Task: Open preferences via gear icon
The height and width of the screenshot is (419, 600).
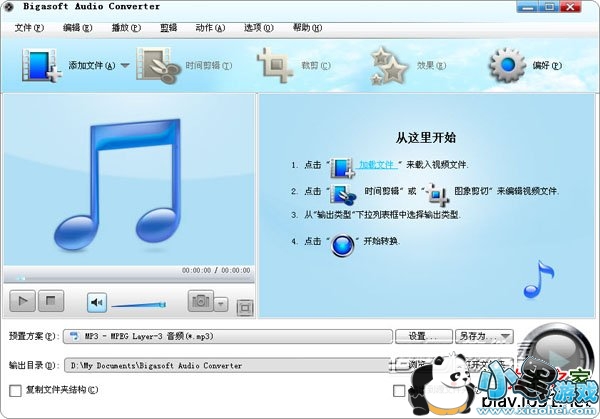Action: coord(507,65)
